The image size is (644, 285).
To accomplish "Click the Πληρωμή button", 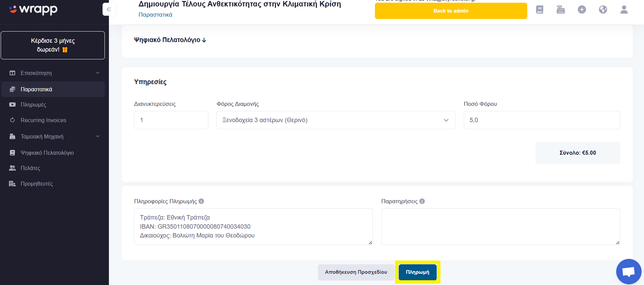I will click(418, 272).
